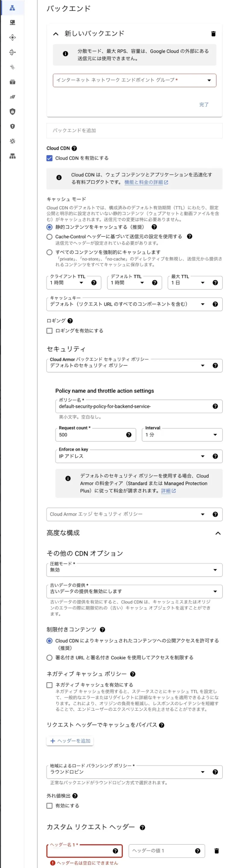Click ヘッダーを追加 button
Image resolution: width=231 pixels, height=868 pixels.
(70, 741)
